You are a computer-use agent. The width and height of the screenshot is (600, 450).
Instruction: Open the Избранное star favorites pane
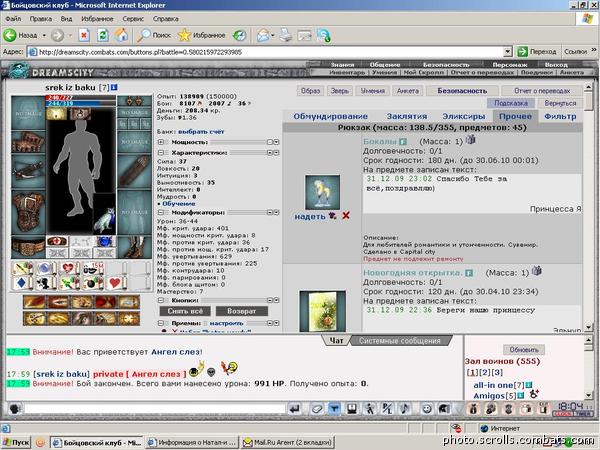[202, 35]
